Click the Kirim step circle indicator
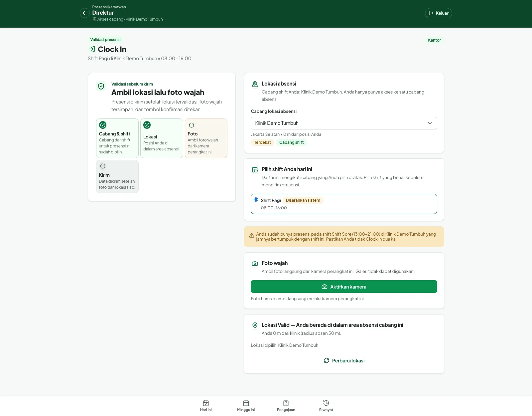 103,166
